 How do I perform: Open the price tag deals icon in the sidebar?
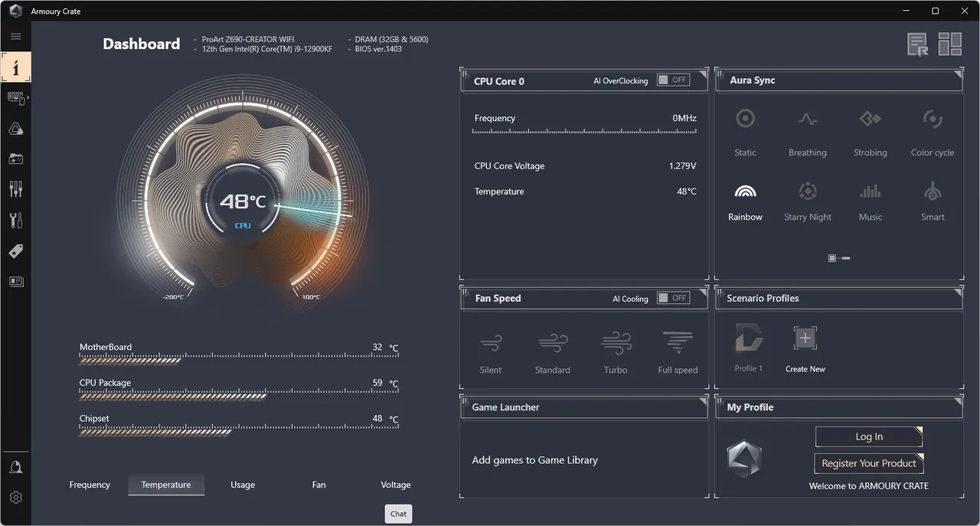pos(15,251)
